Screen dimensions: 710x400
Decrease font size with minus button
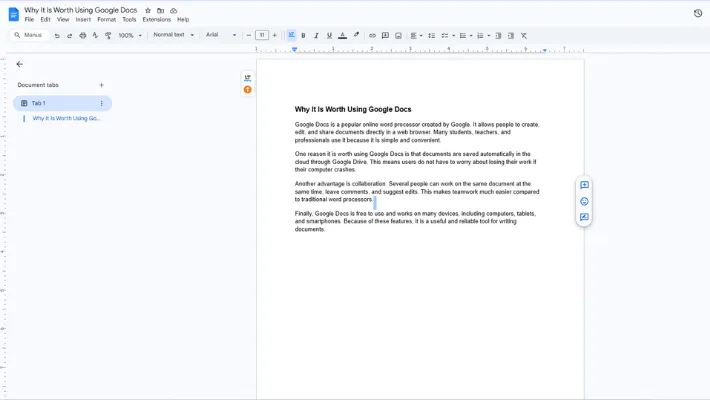(249, 35)
